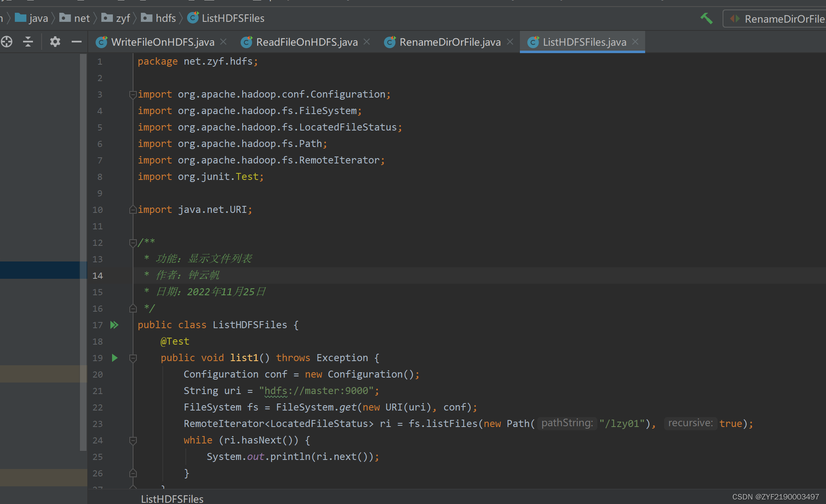Image resolution: width=826 pixels, height=504 pixels.
Task: Collapse the list1 method body fold marker
Action: (133, 358)
